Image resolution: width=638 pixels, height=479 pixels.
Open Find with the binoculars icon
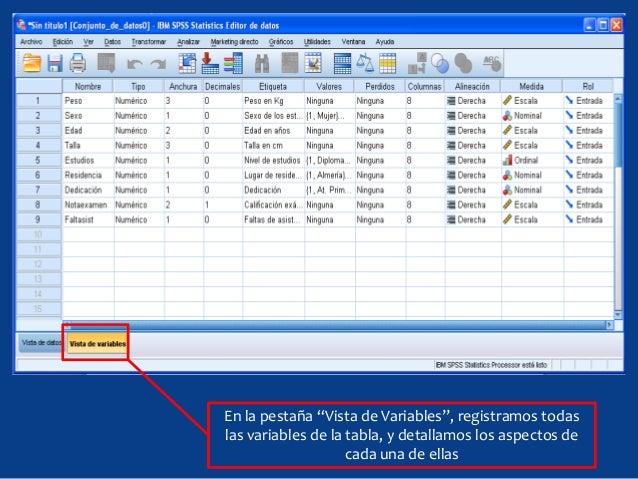point(262,64)
